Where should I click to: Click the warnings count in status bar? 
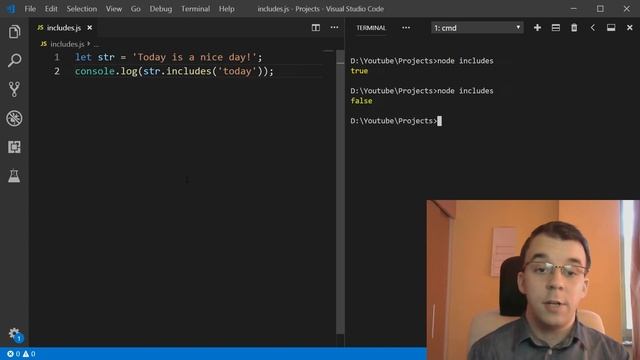pyautogui.click(x=29, y=354)
